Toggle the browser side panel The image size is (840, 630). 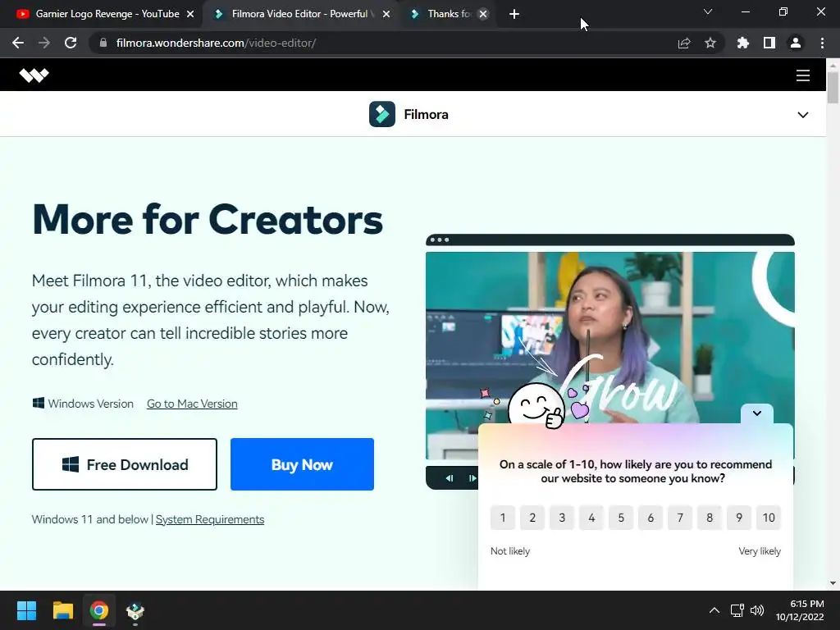(769, 43)
